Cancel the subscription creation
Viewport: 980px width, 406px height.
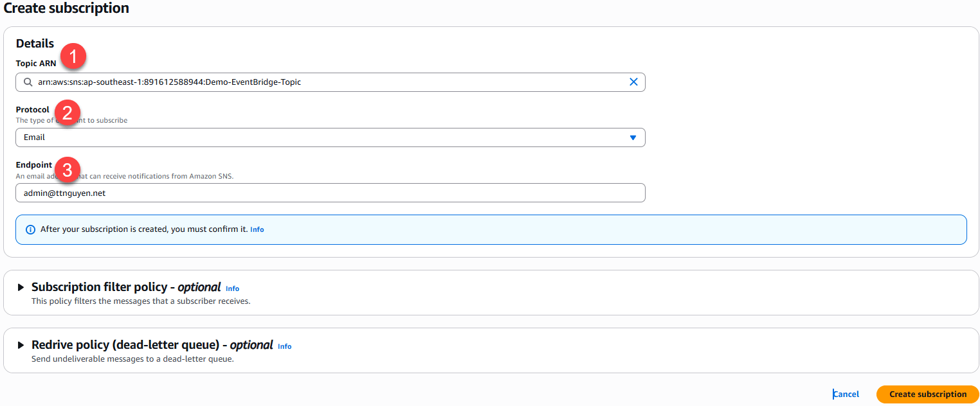coord(846,394)
